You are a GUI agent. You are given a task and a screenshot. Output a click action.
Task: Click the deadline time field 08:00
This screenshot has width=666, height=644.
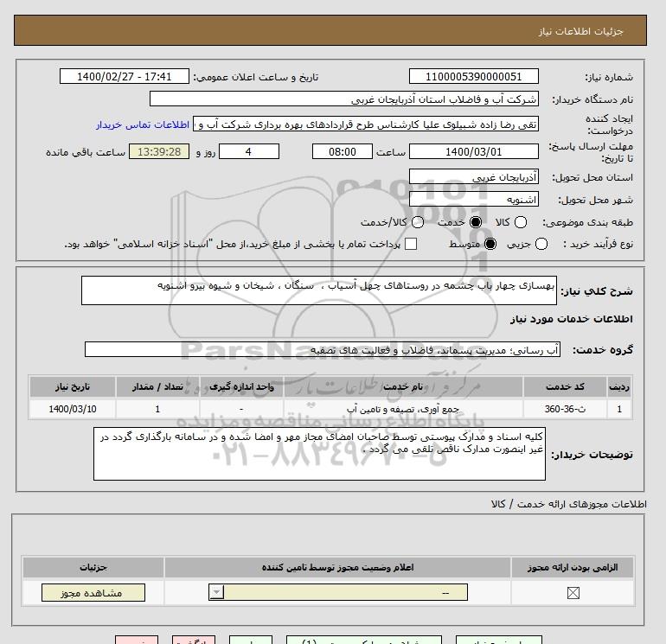[x=343, y=151]
